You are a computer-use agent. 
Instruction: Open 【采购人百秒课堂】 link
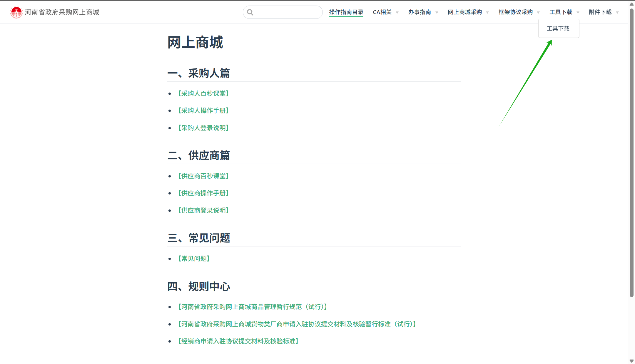(203, 93)
